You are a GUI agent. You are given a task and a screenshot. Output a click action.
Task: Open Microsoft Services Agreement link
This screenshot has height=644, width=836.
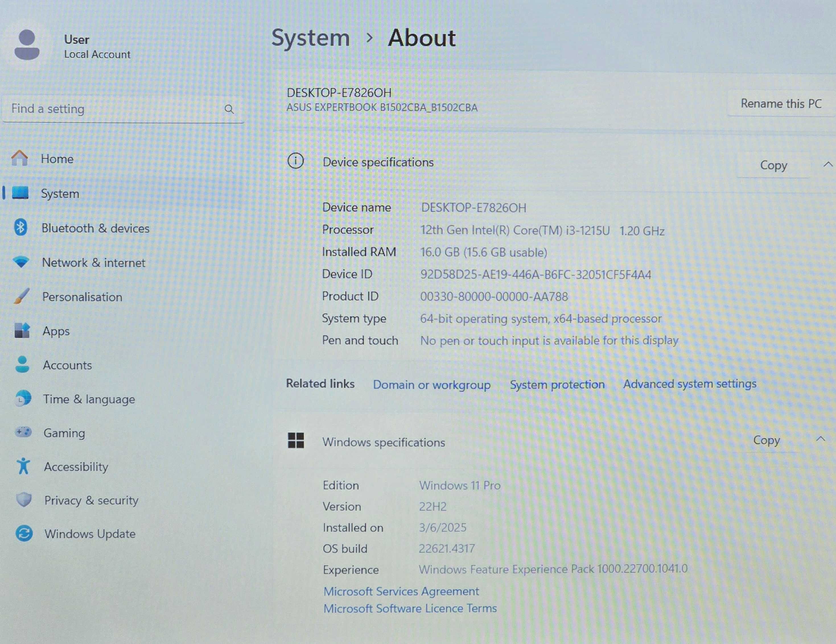[x=401, y=591]
